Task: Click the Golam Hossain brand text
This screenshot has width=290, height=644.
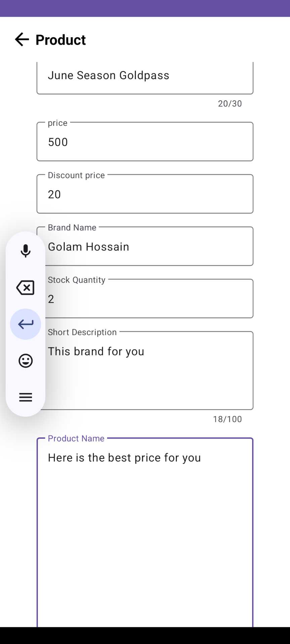Action: pyautogui.click(x=89, y=247)
